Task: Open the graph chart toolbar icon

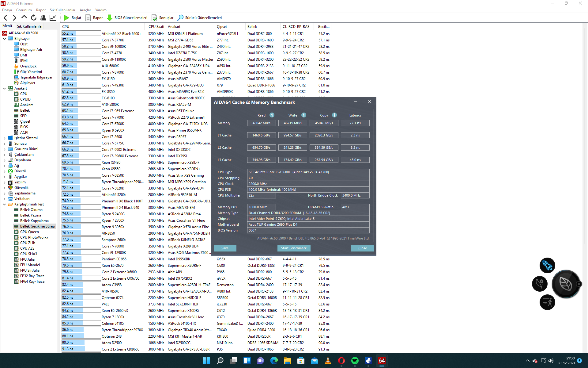Action: (53, 18)
